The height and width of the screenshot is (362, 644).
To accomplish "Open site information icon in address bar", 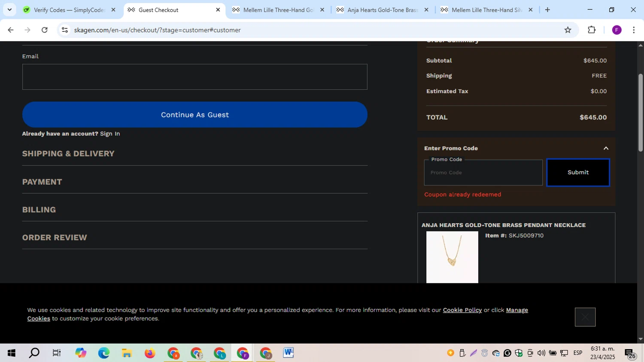I will click(65, 30).
